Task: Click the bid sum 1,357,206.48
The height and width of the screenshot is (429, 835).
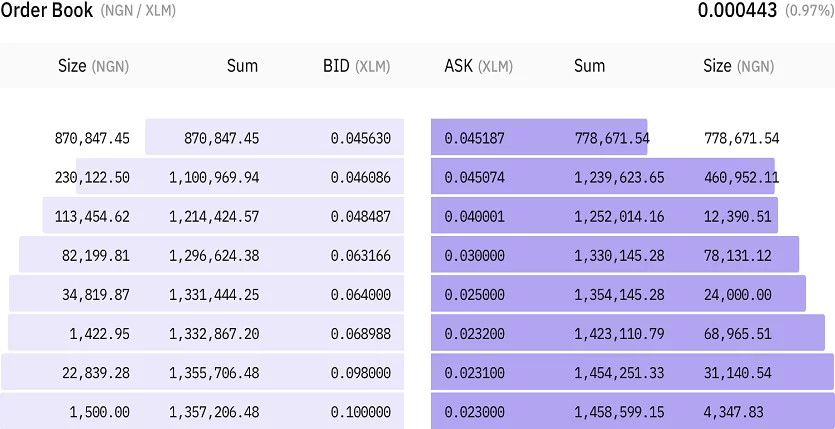Action: (x=213, y=411)
